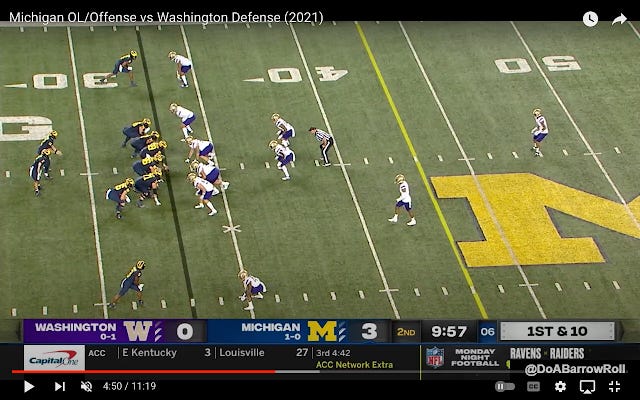Click the @DoABarrowRoll channel watermark

(x=575, y=369)
